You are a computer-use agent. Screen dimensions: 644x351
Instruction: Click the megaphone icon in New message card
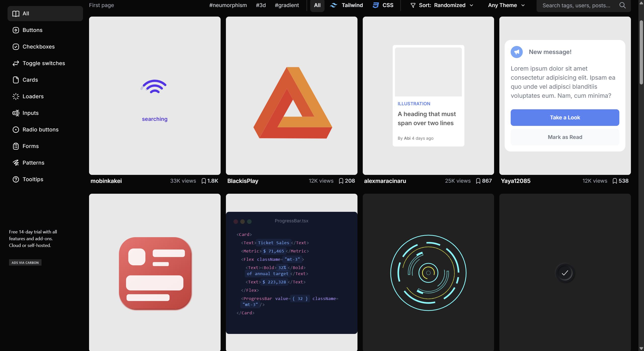[517, 52]
